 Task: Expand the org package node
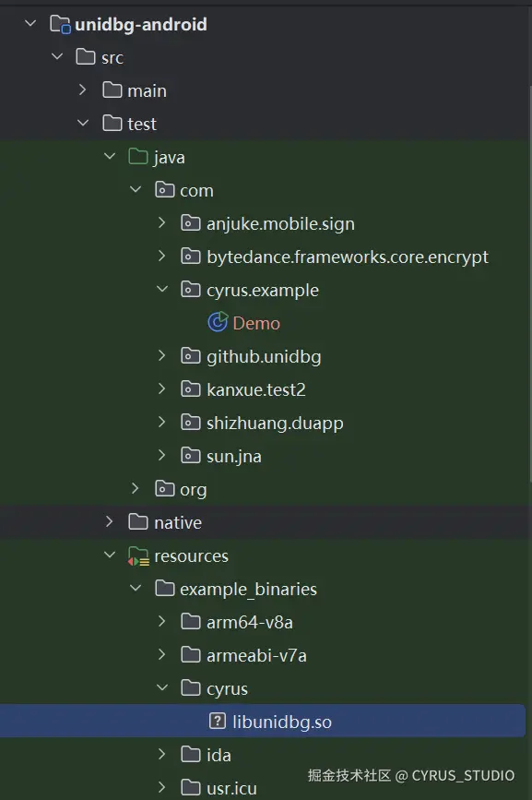click(136, 488)
